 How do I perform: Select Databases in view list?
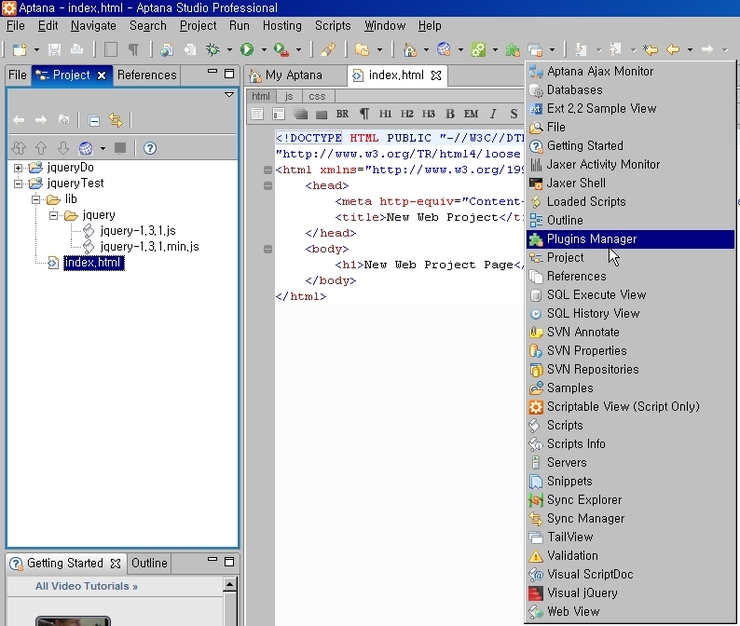(630, 90)
